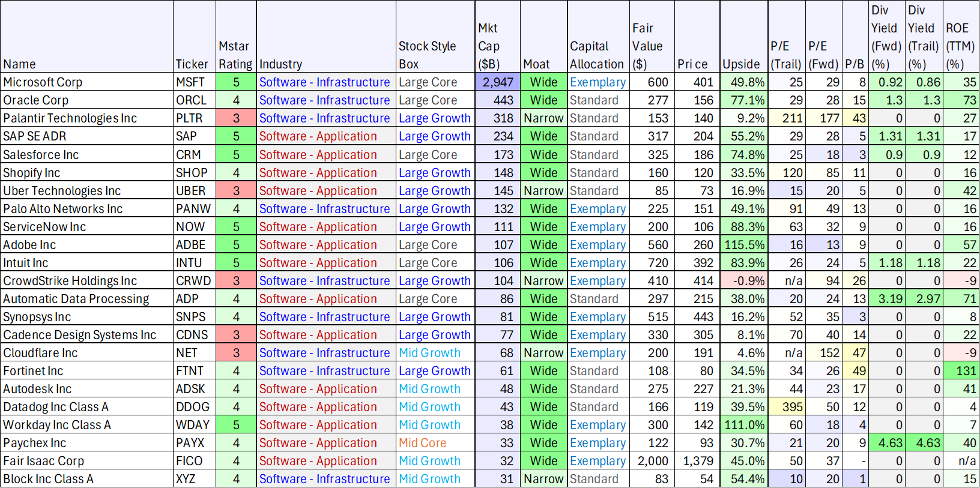Select the Name column header

pos(87,37)
